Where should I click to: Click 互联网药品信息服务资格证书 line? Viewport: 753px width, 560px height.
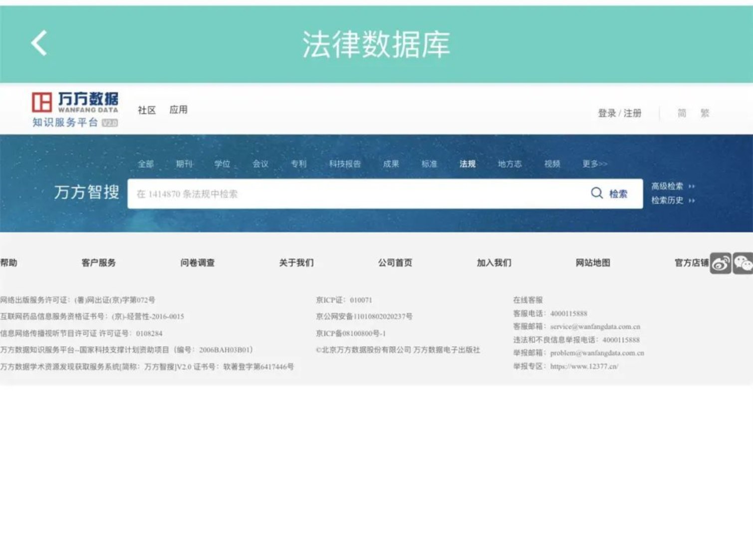point(92,317)
